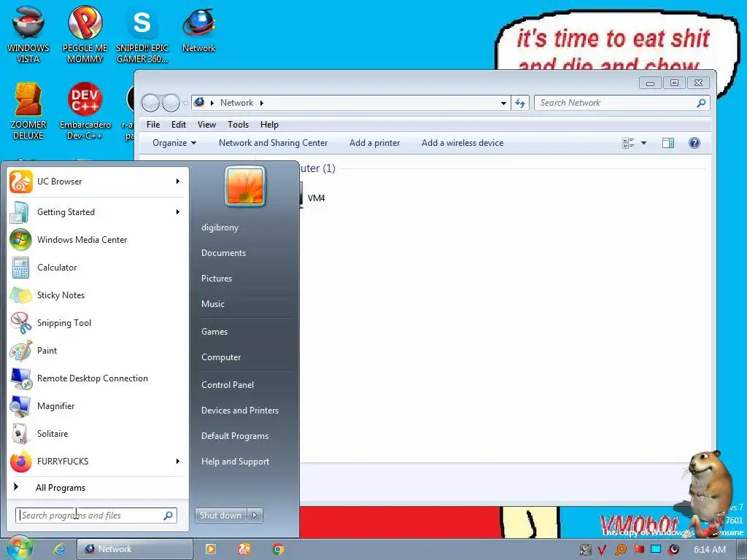This screenshot has height=560, width=747.
Task: Open the change view dropdown arrow
Action: coord(643,143)
